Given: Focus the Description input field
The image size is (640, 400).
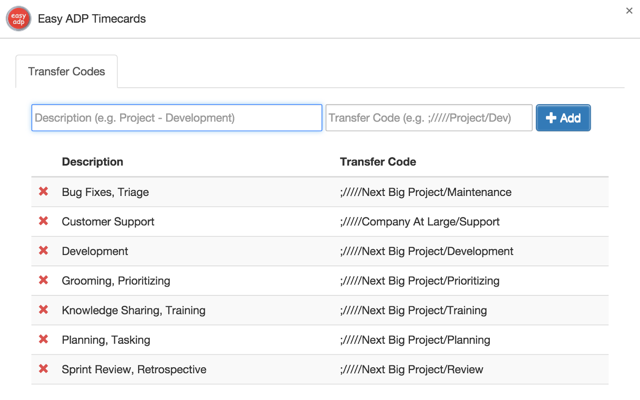Looking at the screenshot, I should 177,118.
